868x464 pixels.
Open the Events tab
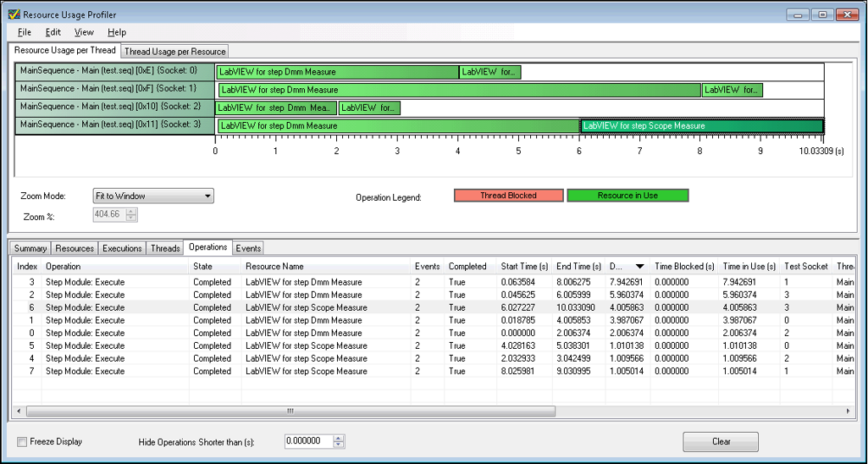[248, 248]
